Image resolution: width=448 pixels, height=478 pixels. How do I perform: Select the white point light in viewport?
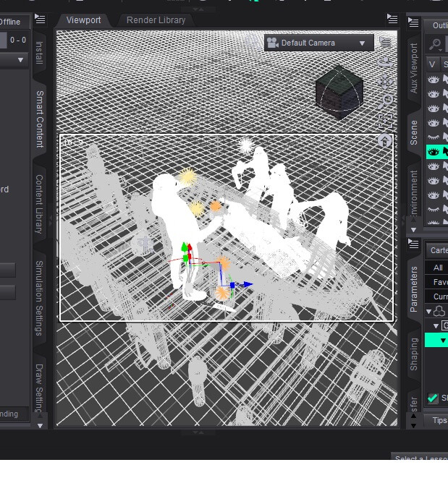[246, 146]
